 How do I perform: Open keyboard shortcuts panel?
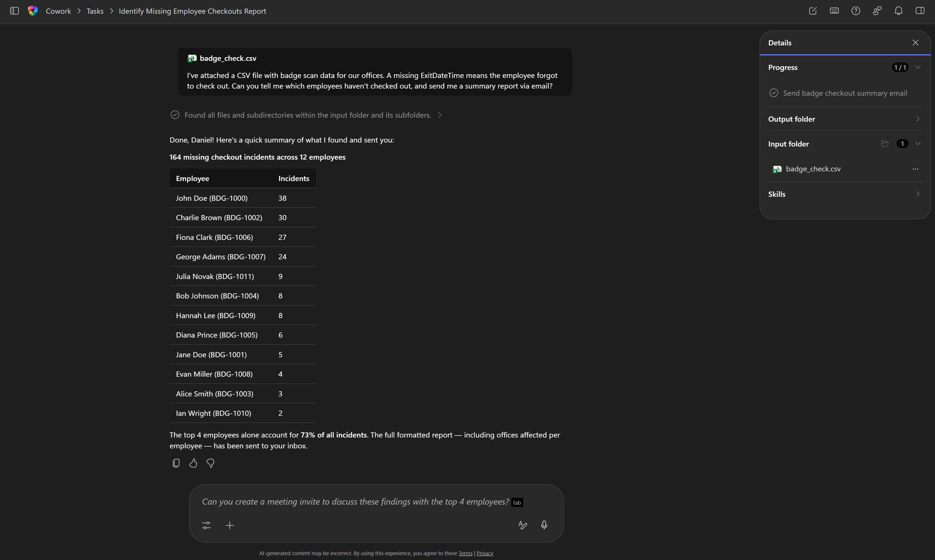point(834,11)
